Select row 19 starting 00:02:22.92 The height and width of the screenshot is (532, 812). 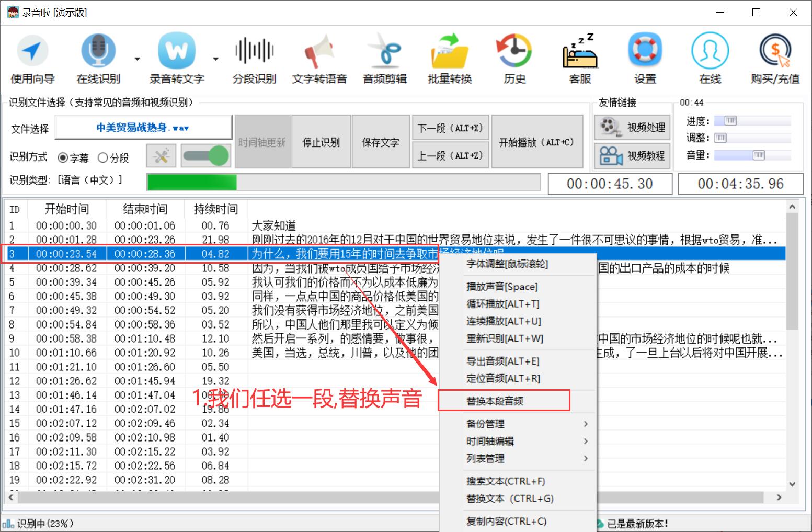pyautogui.click(x=395, y=480)
